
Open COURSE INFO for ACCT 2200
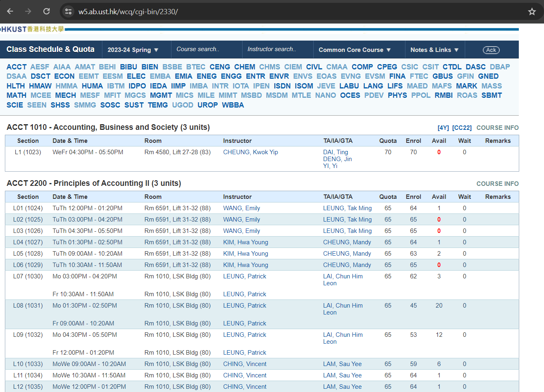click(x=497, y=184)
